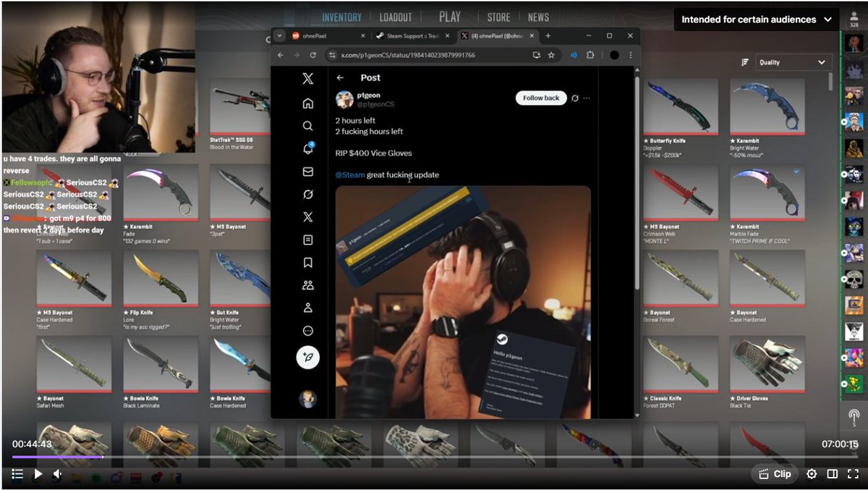This screenshot has width=868, height=490.
Task: Open the post's three-dot more menu
Action: tap(587, 98)
